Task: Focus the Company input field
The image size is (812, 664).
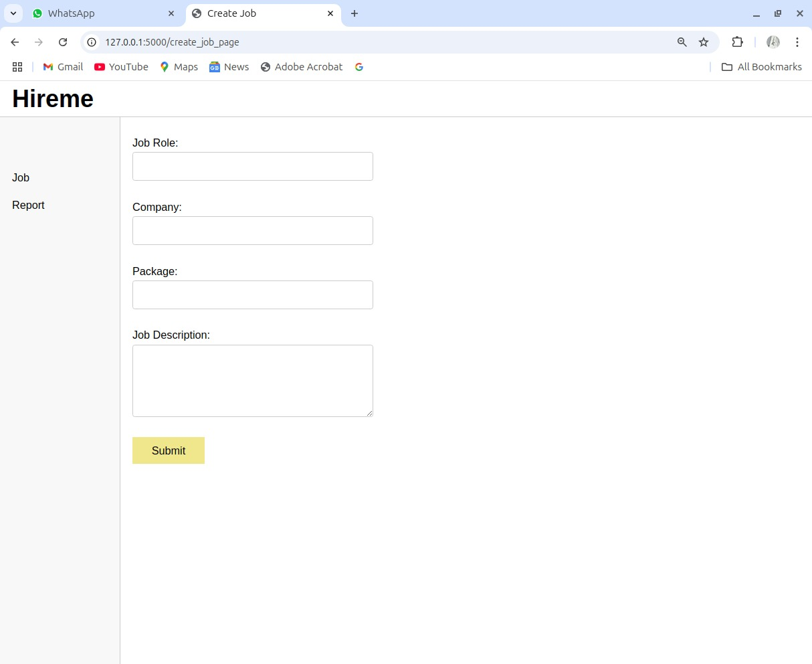Action: (x=253, y=230)
